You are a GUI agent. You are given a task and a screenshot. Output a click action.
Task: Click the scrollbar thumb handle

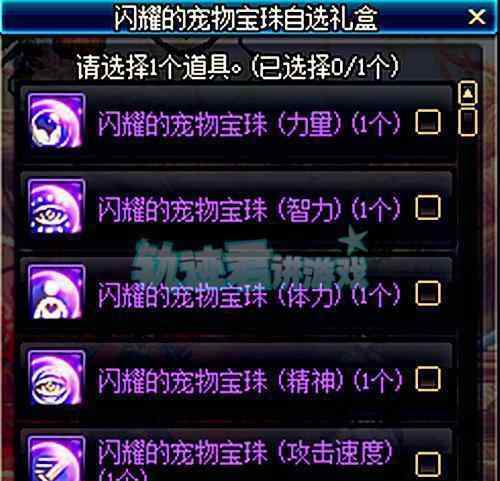click(468, 122)
